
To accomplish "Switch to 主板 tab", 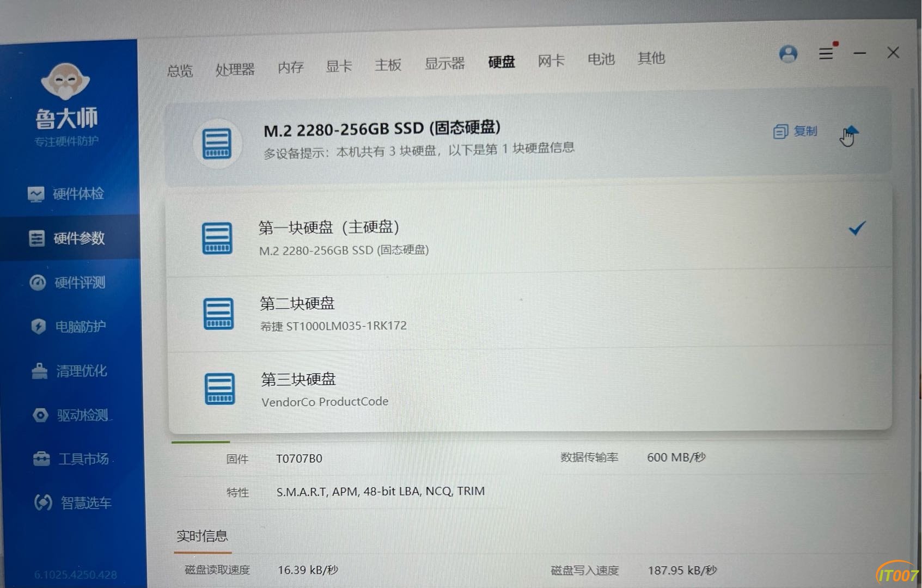I will tap(388, 65).
